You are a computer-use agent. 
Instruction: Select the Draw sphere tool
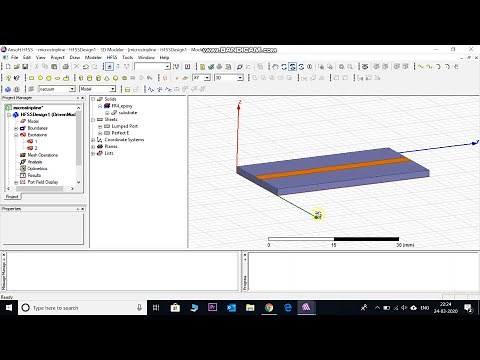(116, 78)
